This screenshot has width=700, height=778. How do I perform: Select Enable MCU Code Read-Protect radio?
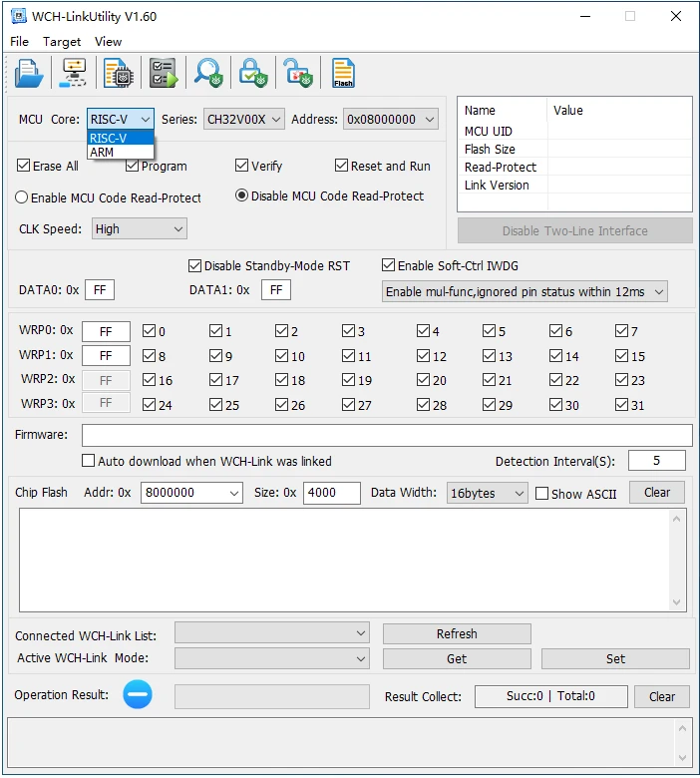click(21, 197)
